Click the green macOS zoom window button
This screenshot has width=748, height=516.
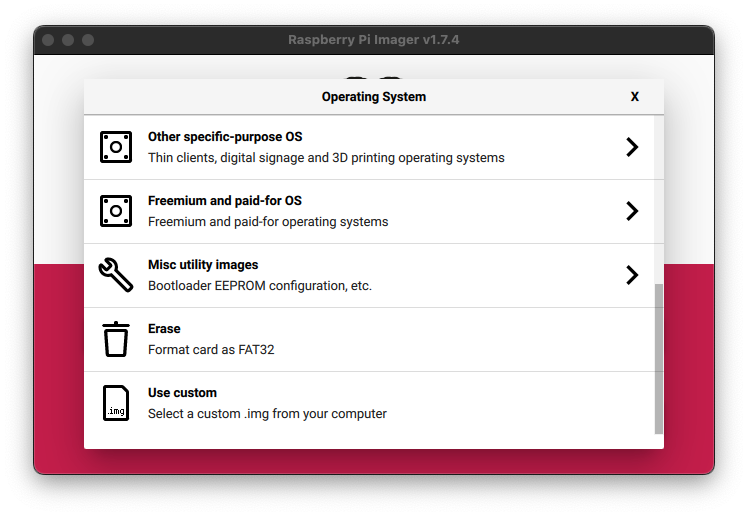[88, 40]
